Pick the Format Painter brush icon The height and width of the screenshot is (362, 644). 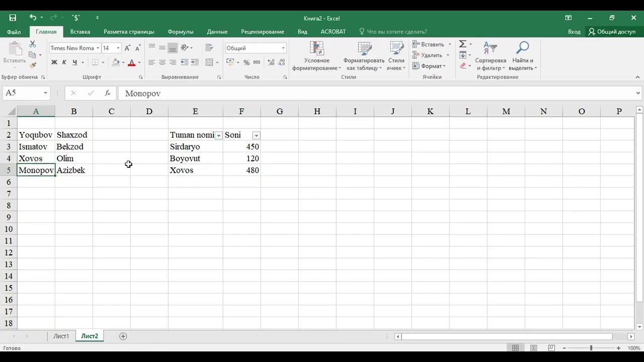(x=33, y=65)
